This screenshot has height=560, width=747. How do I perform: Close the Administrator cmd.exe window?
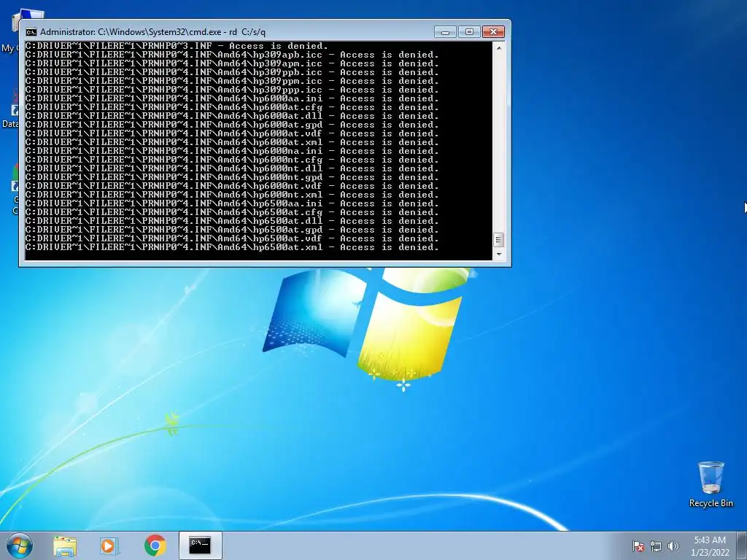click(494, 32)
